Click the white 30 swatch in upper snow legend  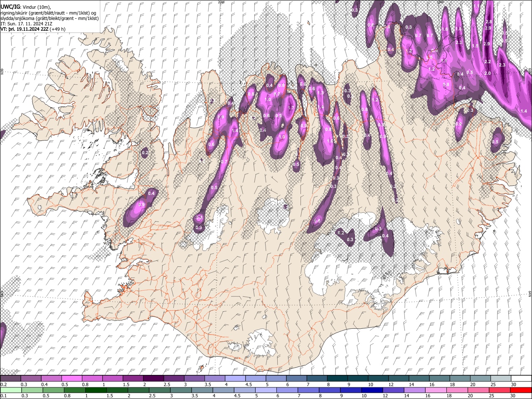click(520, 378)
